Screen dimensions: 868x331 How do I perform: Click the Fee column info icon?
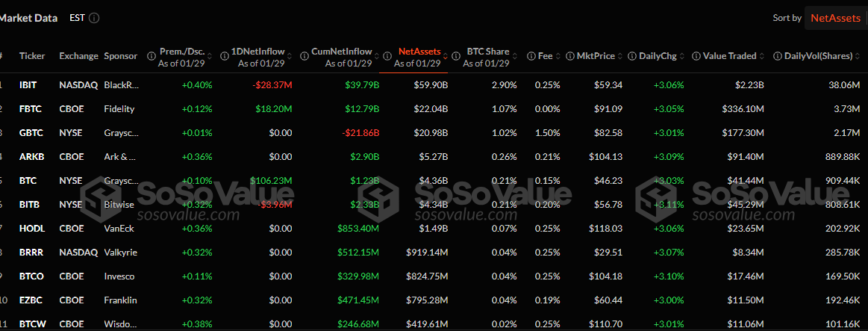click(531, 56)
